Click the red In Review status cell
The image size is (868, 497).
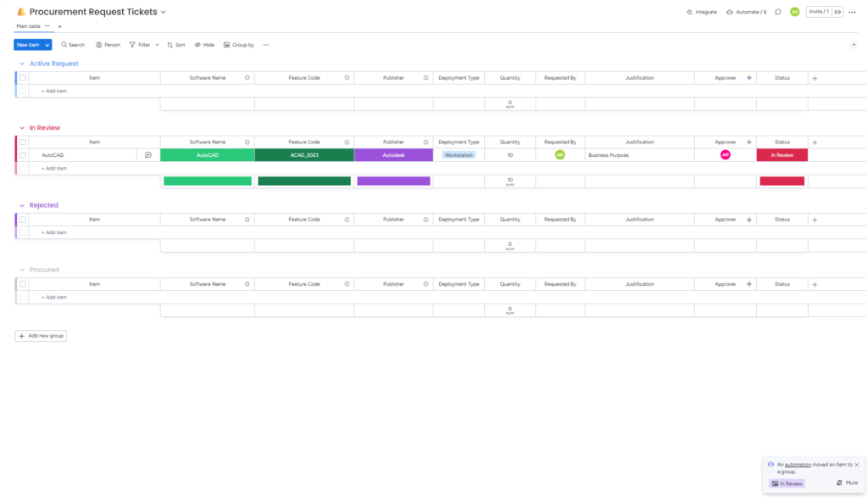782,155
